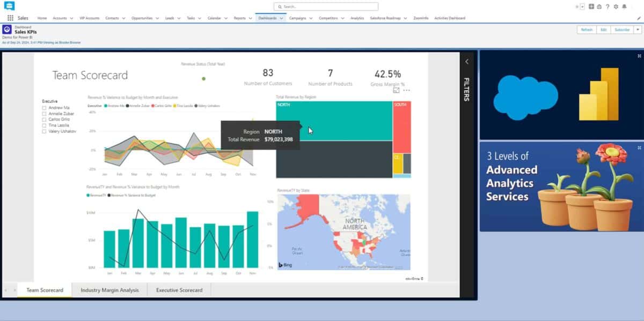The image size is (644, 321).
Task: Open the Executive Scorecard tab
Action: [x=178, y=289]
